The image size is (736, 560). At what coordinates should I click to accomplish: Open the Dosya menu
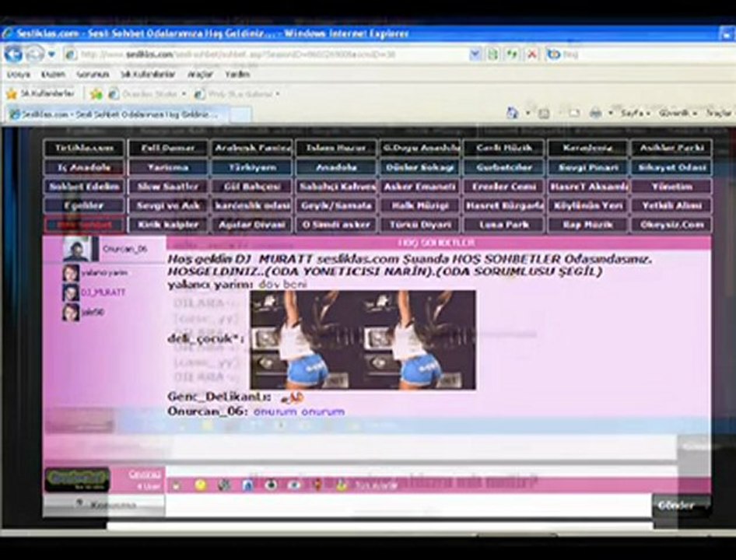click(19, 74)
